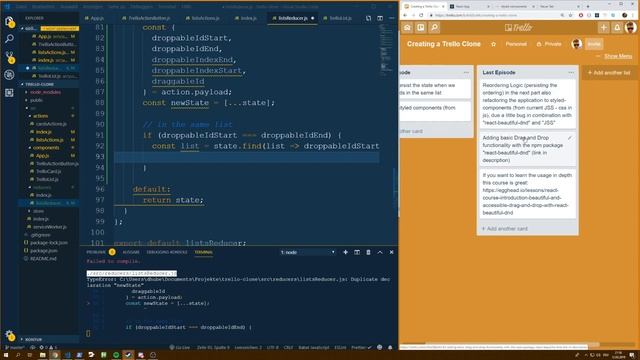
Task: Open Chrome's three-dot menu
Action: pyautogui.click(x=634, y=15)
